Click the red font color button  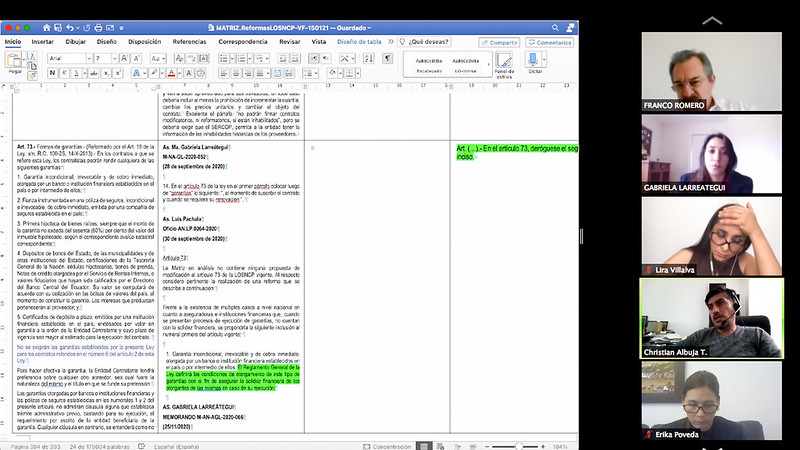171,73
